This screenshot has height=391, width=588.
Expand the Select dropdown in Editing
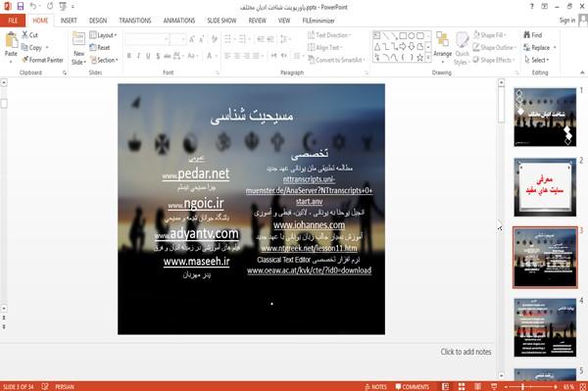coord(537,60)
